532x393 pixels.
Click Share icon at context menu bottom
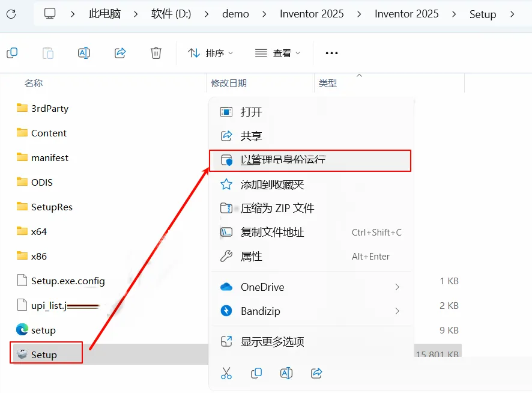click(316, 373)
